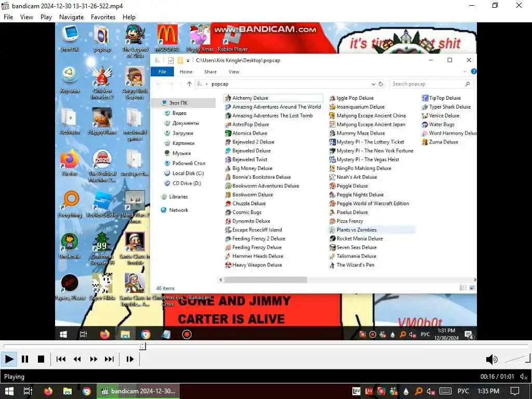Close the media player window
This screenshot has width=532, height=399.
click(519, 5)
